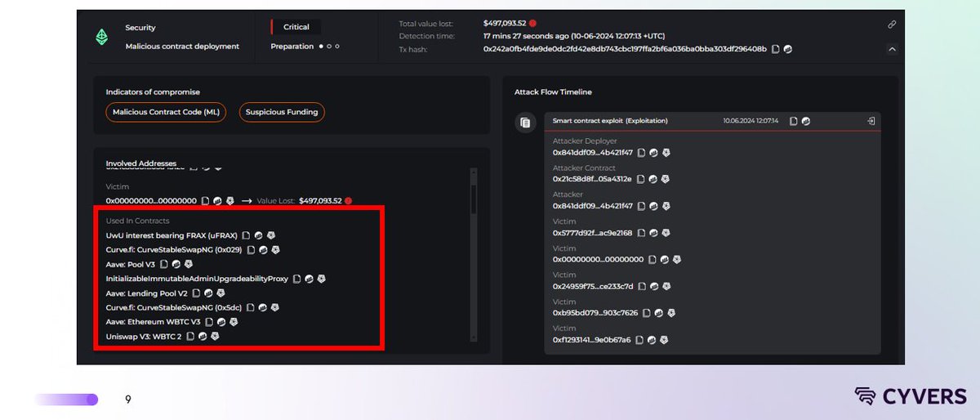Open explorer icon for Aave: Ethereum WBTC V3
Viewport: 980px width, 420px height.
tap(222, 322)
